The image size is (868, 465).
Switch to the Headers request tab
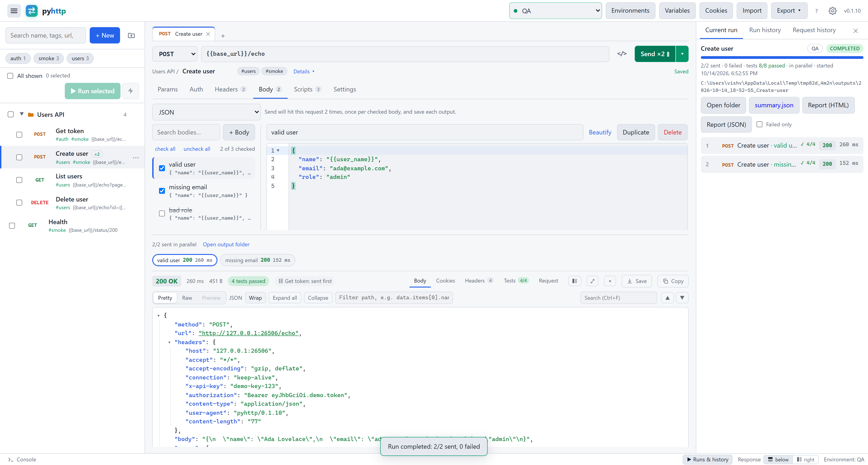pyautogui.click(x=231, y=89)
